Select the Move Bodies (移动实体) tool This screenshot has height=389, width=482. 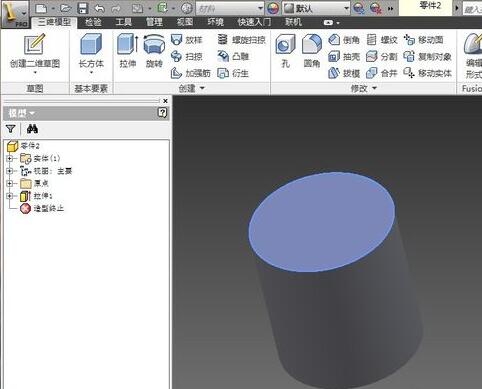(427, 73)
